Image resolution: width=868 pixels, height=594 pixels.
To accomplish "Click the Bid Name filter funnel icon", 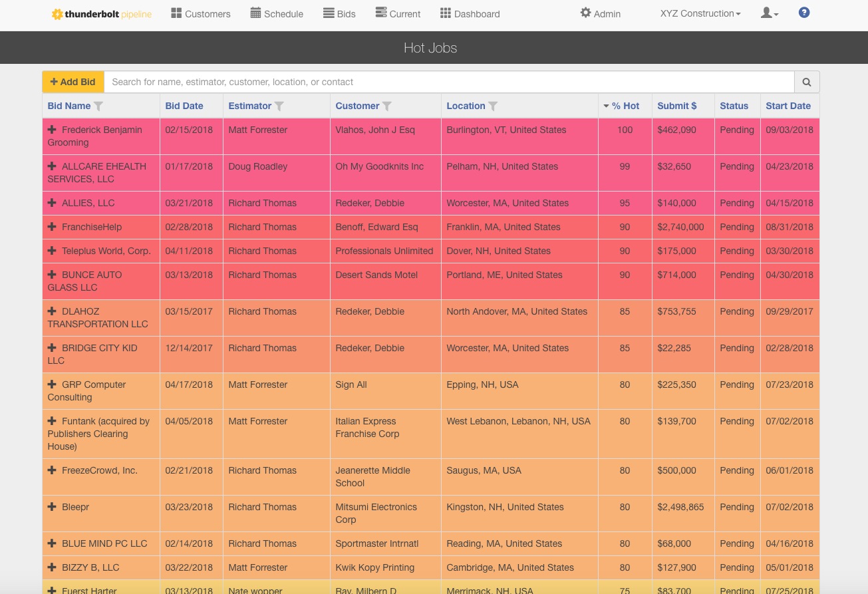I will (x=98, y=106).
